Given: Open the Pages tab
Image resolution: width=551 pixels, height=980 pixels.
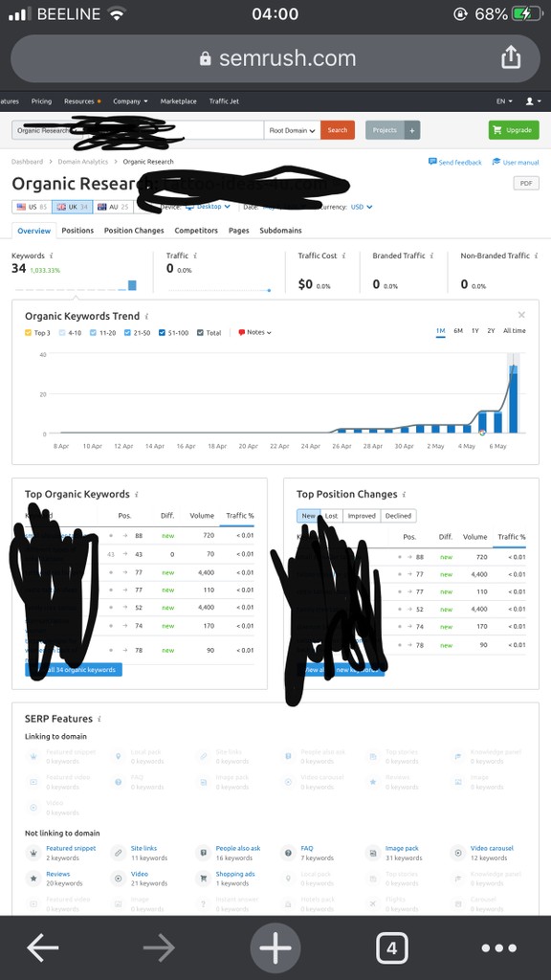Looking at the screenshot, I should point(238,231).
